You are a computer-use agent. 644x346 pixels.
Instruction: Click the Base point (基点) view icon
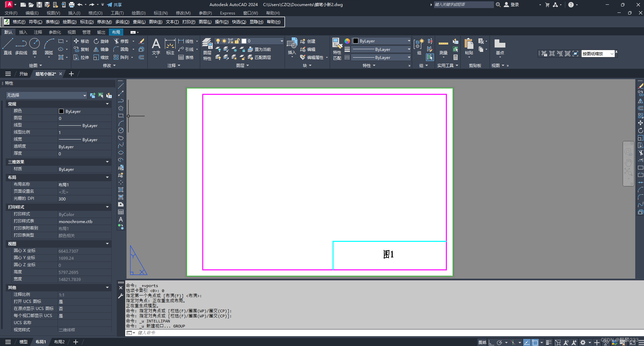[500, 46]
